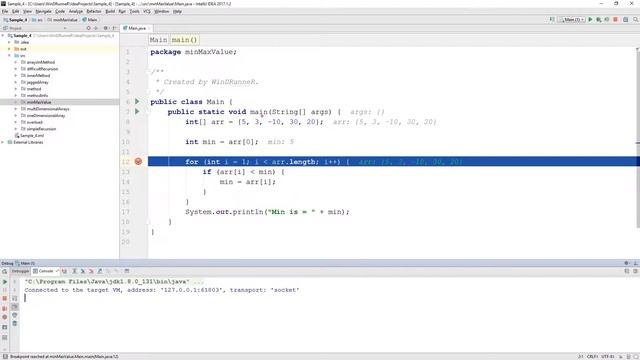
Task: Click run gutter arrow beside class Main
Action: [137, 101]
